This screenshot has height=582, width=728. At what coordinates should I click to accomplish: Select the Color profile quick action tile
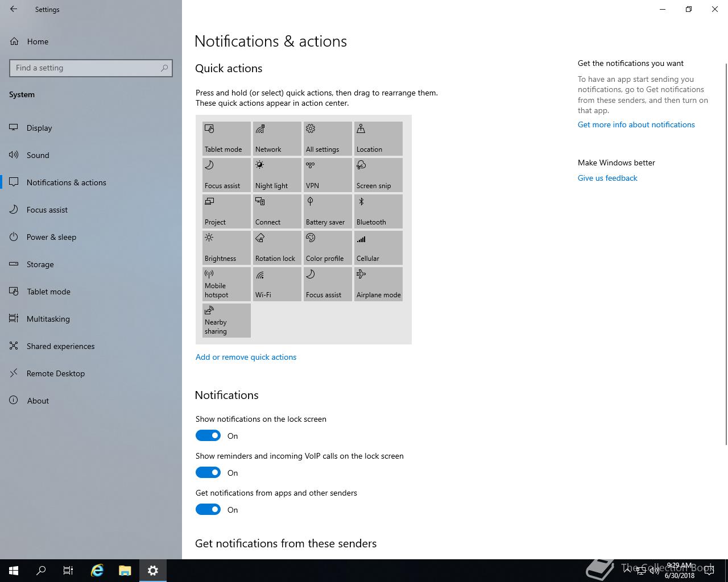click(x=328, y=248)
